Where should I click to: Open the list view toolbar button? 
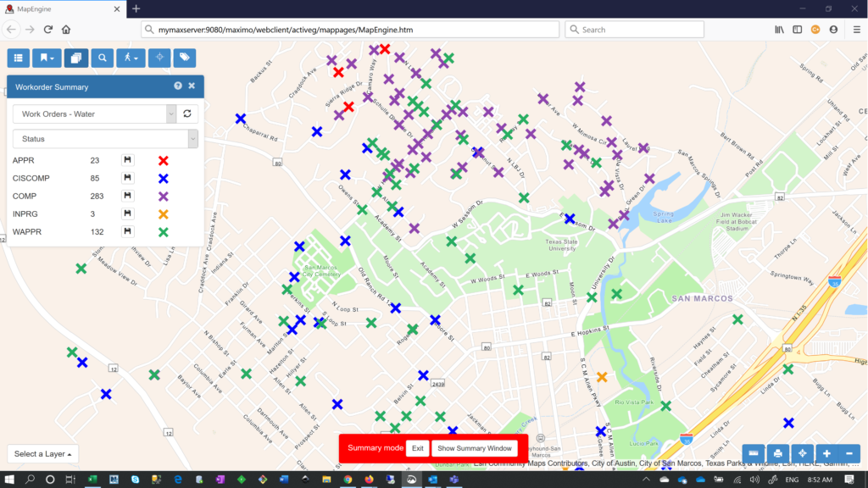(18, 58)
